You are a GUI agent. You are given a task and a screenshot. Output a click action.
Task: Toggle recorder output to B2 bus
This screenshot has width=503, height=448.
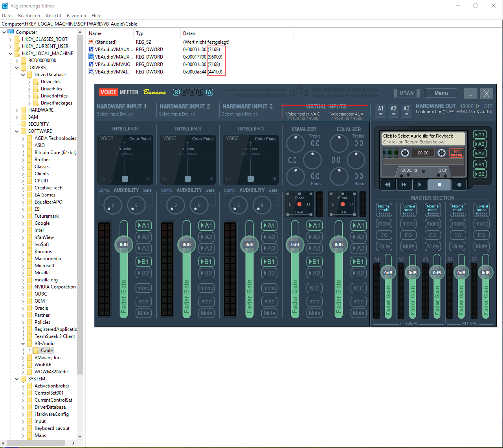pos(480,174)
